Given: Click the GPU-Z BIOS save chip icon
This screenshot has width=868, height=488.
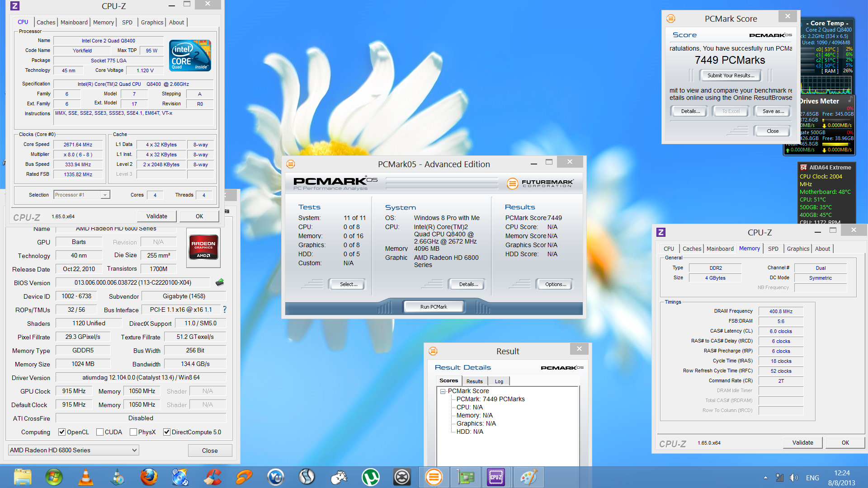Looking at the screenshot, I should coord(220,282).
